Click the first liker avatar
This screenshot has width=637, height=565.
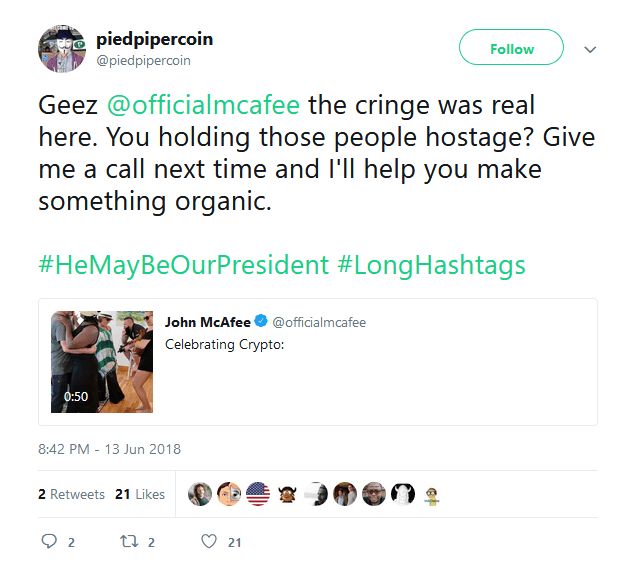click(x=200, y=494)
